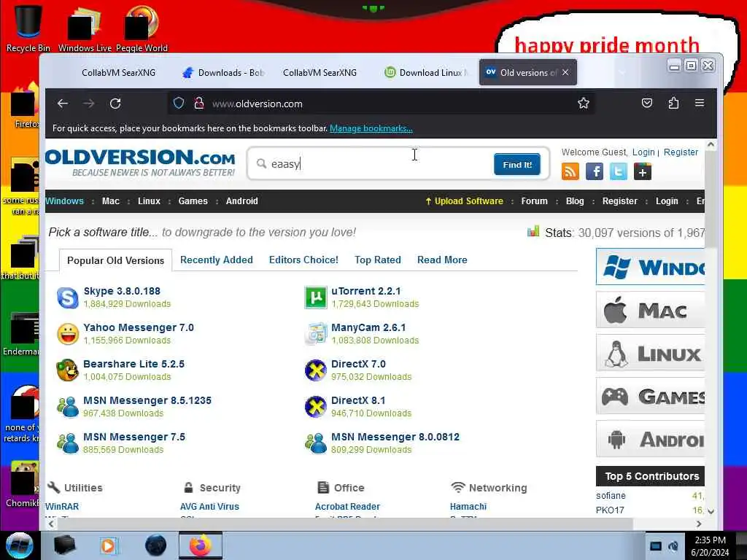747x560 pixels.
Task: Click the Skype 3.8.0.188 icon
Action: pos(68,297)
